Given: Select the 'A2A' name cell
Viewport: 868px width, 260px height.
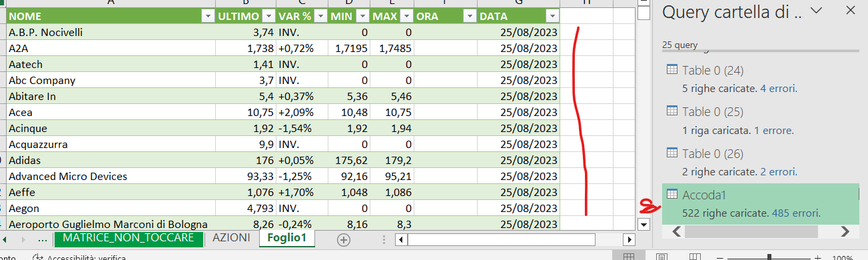Looking at the screenshot, I should click(111, 48).
